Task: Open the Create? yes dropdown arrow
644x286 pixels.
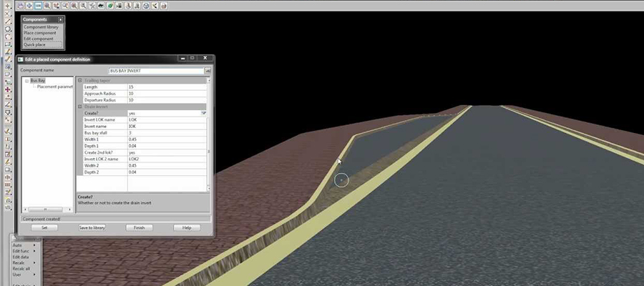Action: pos(203,113)
